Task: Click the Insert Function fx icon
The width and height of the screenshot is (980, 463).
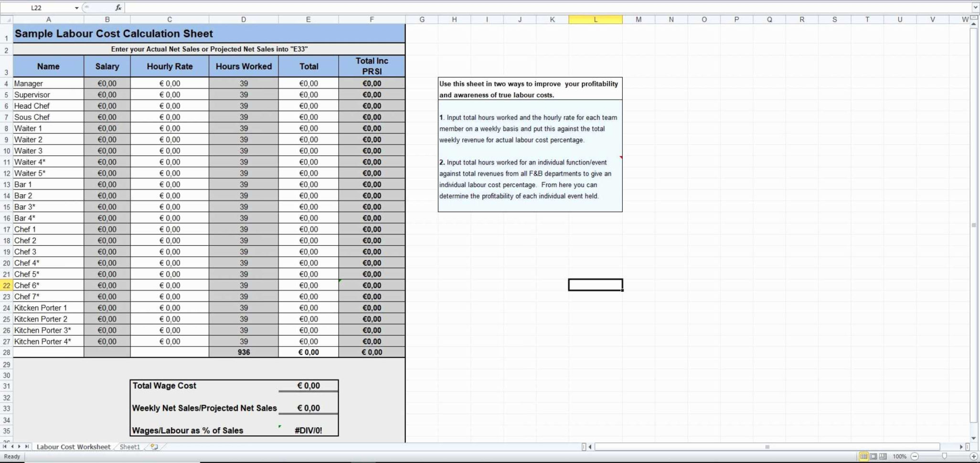Action: (x=118, y=8)
